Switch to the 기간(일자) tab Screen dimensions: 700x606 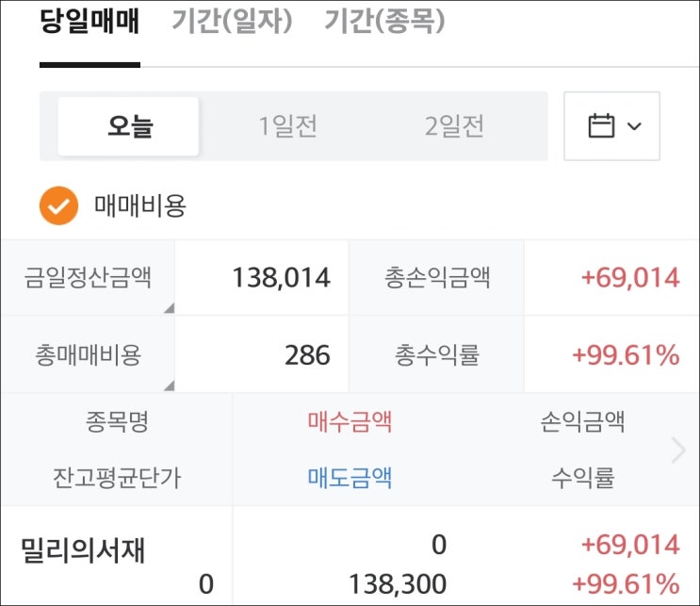pyautogui.click(x=233, y=22)
